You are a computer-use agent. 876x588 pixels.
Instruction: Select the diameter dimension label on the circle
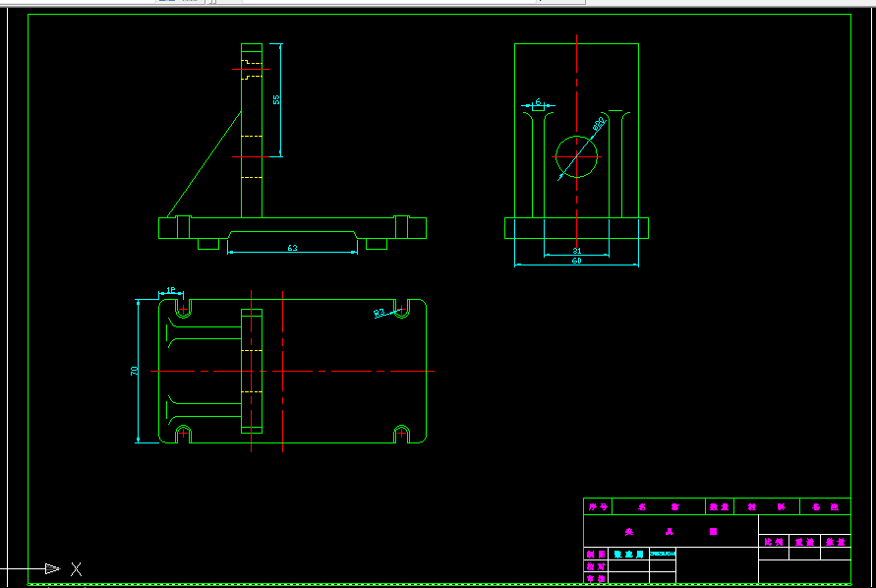click(599, 124)
